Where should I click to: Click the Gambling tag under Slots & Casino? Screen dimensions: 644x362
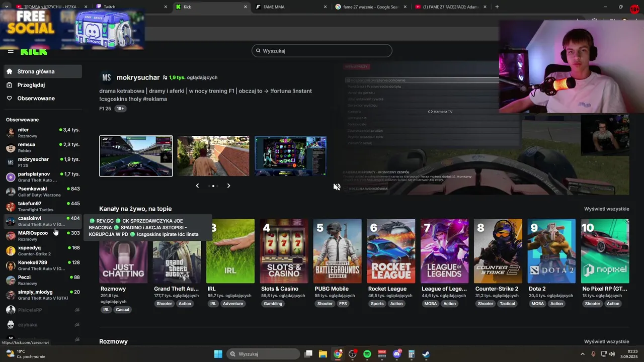[x=273, y=304]
